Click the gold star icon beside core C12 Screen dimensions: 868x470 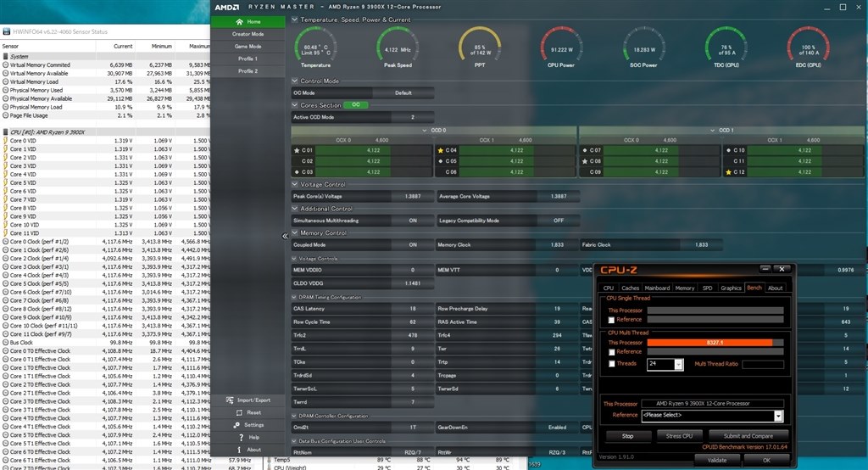pyautogui.click(x=728, y=172)
